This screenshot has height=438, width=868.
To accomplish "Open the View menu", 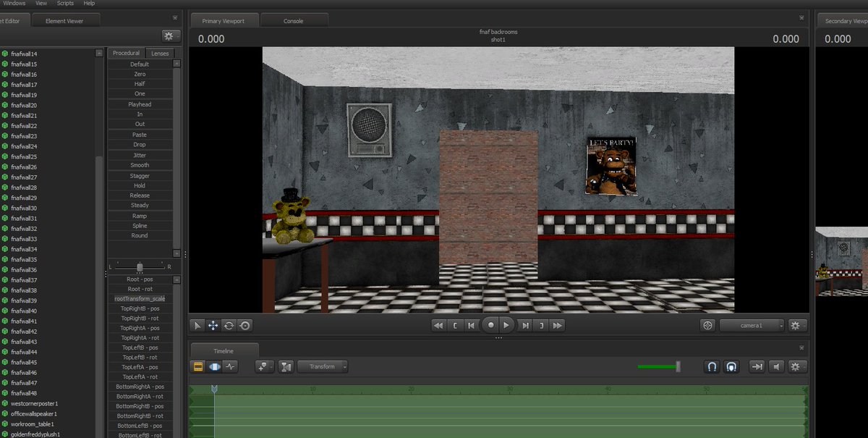I will 42,4.
